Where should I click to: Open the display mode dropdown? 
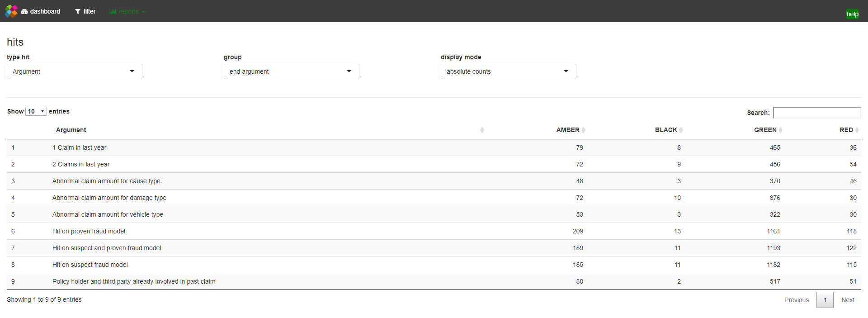pos(509,71)
